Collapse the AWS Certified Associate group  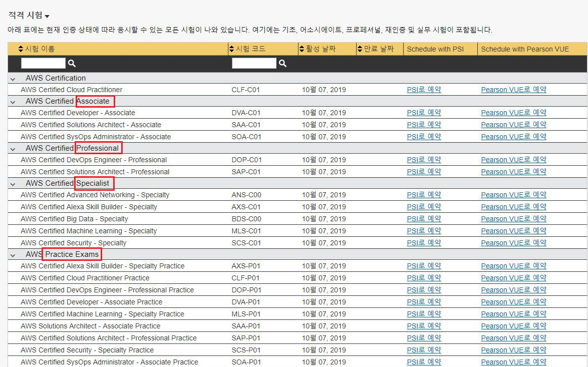click(13, 102)
